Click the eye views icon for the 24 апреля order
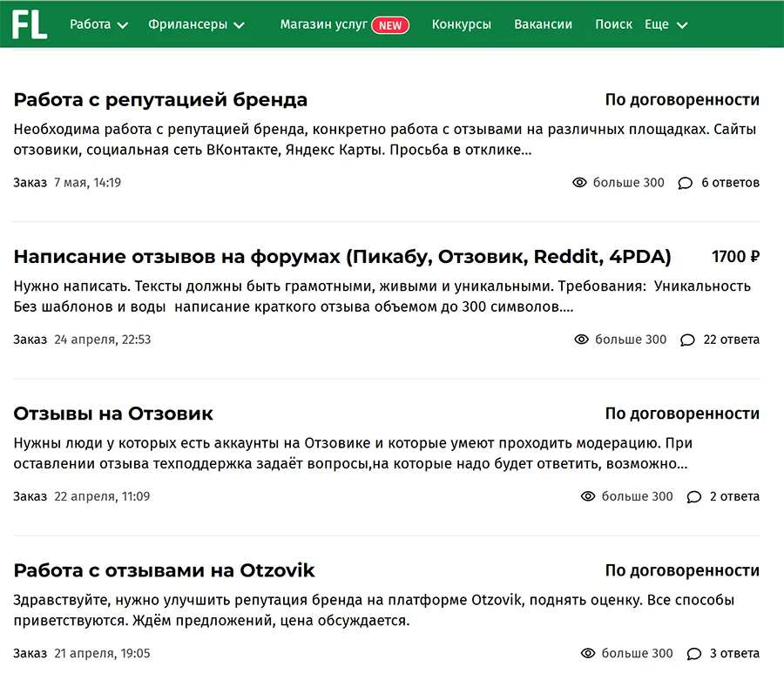The image size is (784, 680). [x=582, y=340]
